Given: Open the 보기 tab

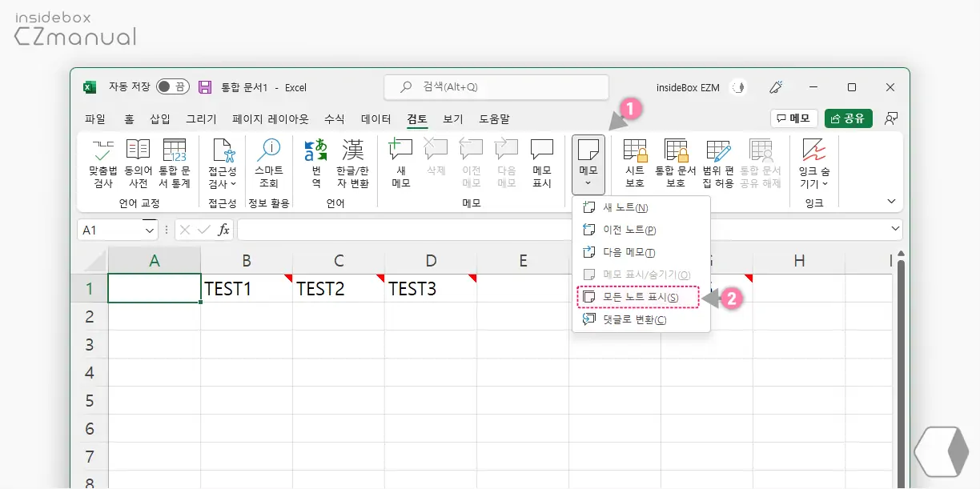Looking at the screenshot, I should [453, 118].
